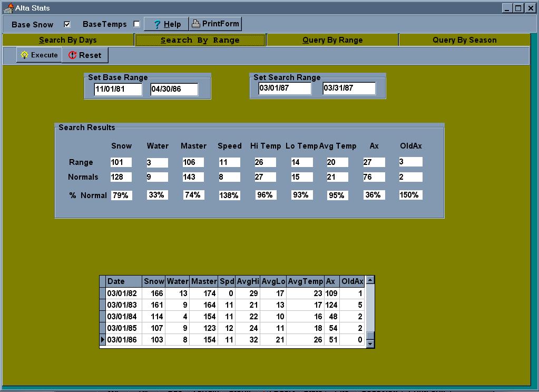Click the Date column header

(124, 281)
